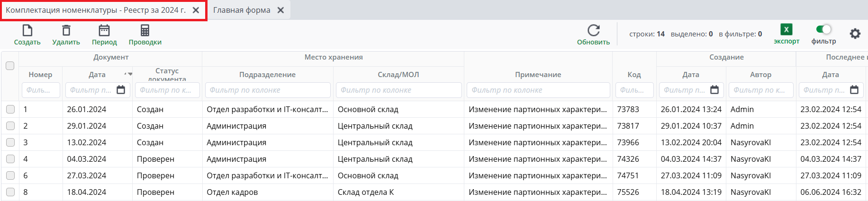Click the Удалить trash icon

66,31
